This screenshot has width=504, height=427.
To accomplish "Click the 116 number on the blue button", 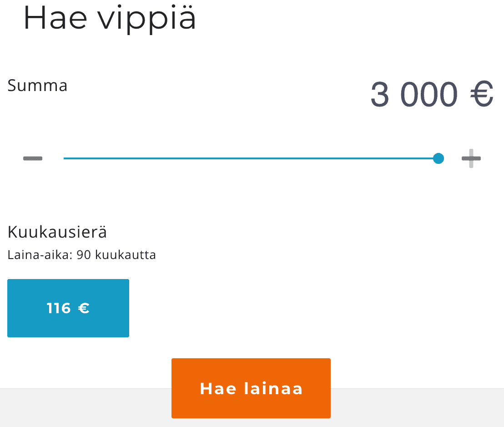I will point(59,309).
